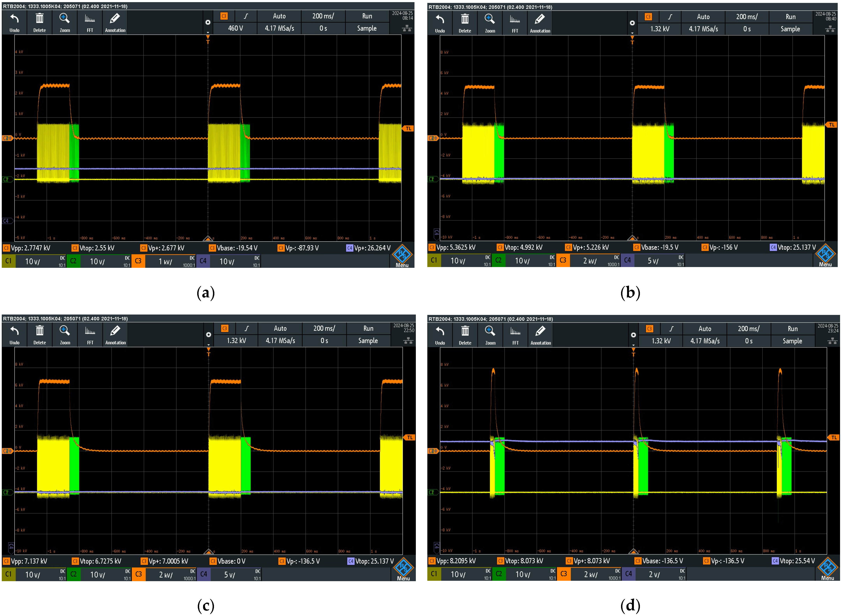Open Zoom tool in panel (c)
The width and height of the screenshot is (842, 616).
click(x=65, y=335)
